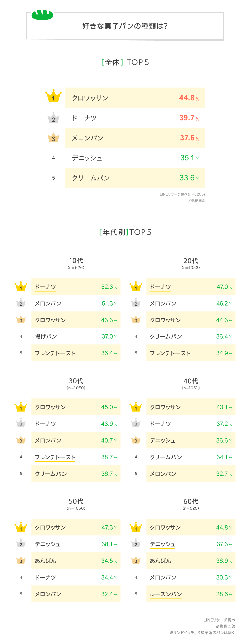Click the bronze crown for overall rank 3
Viewport: 250px width, 644px height.
[x=53, y=138]
